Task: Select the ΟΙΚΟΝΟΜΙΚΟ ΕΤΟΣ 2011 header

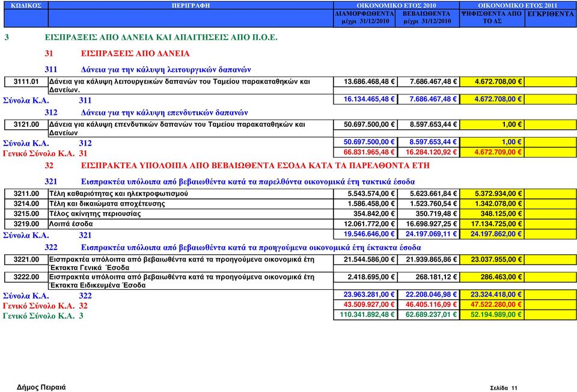Action: (x=517, y=5)
